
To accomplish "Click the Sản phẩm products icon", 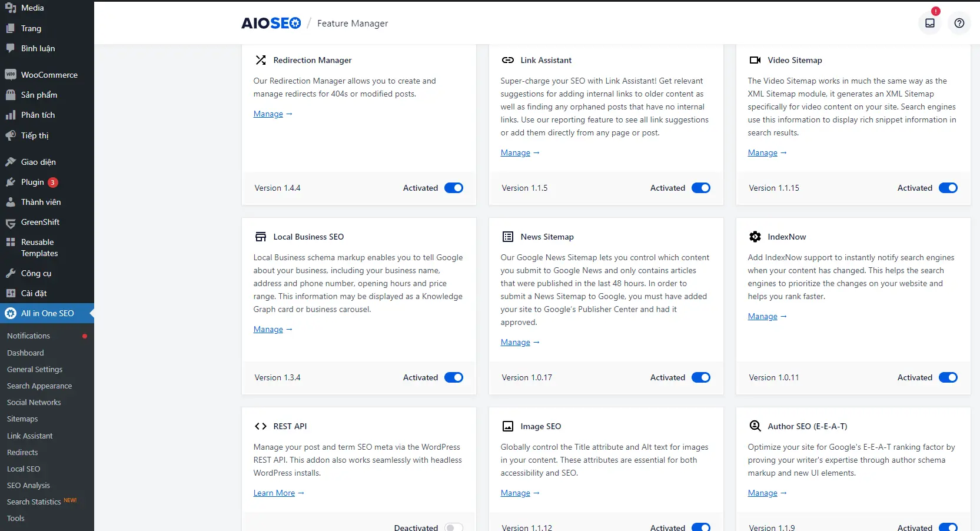I will [11, 95].
